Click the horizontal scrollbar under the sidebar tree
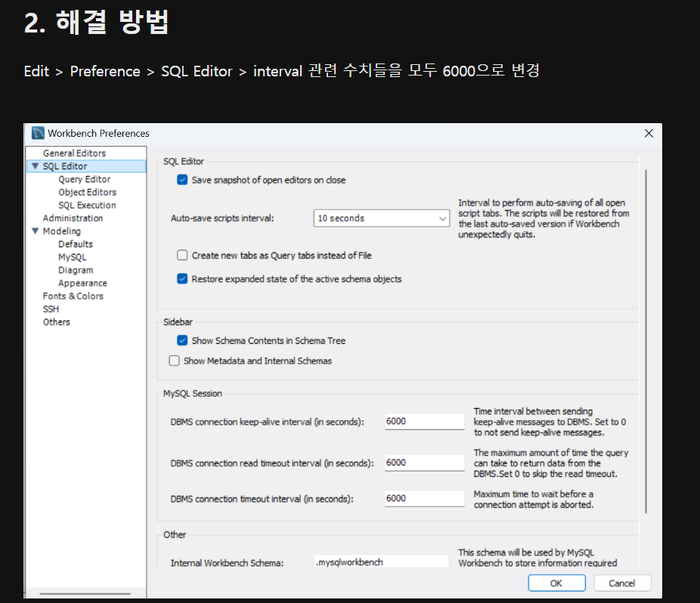The height and width of the screenshot is (603, 700). coord(85,594)
